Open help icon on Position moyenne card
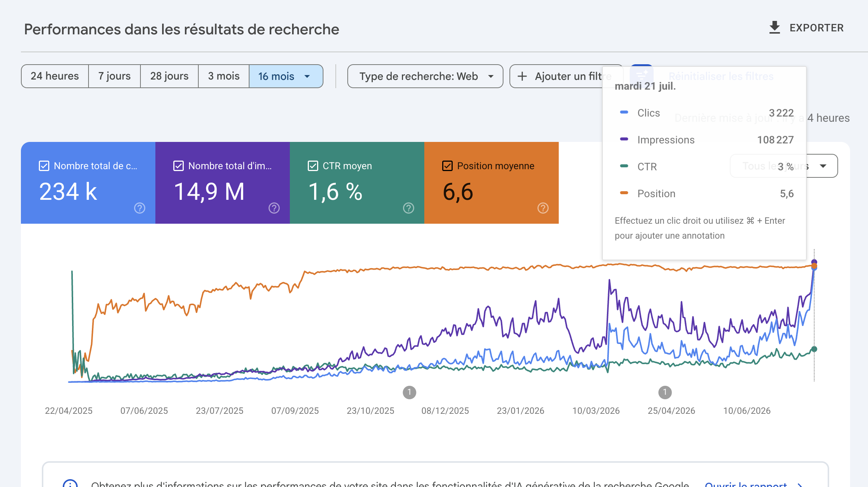 point(543,208)
